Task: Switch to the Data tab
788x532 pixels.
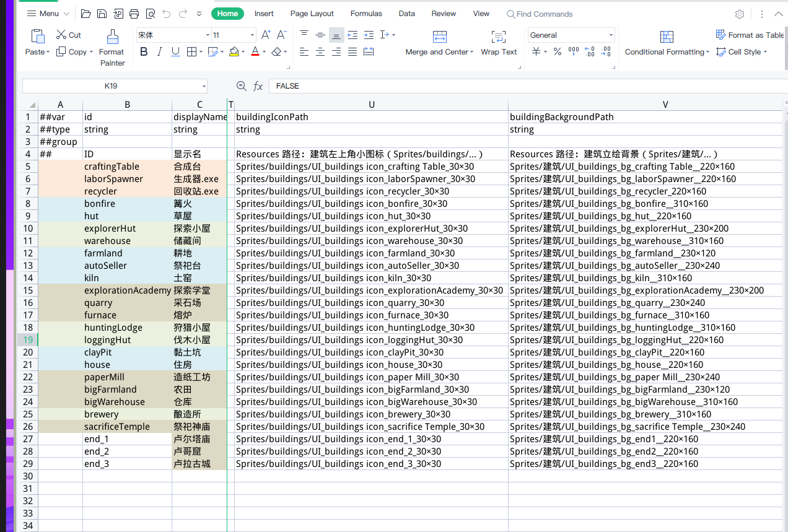Action: tap(407, 14)
